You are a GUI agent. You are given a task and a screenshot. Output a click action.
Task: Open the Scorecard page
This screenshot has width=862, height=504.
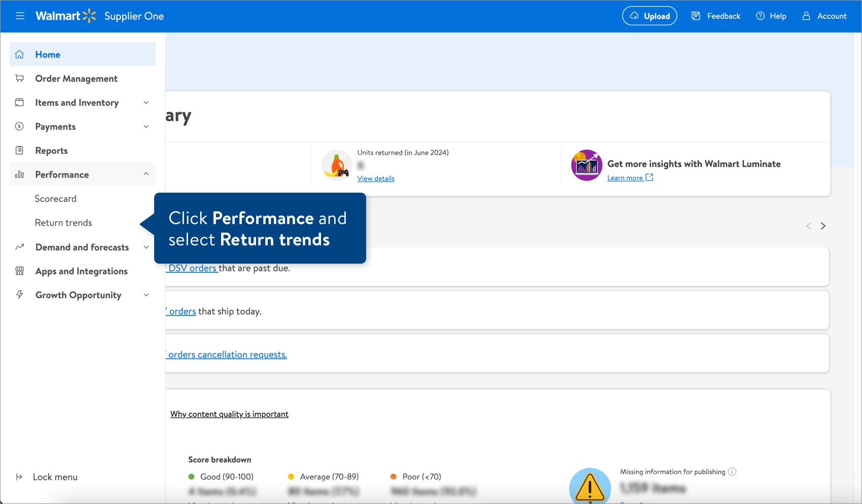tap(56, 198)
